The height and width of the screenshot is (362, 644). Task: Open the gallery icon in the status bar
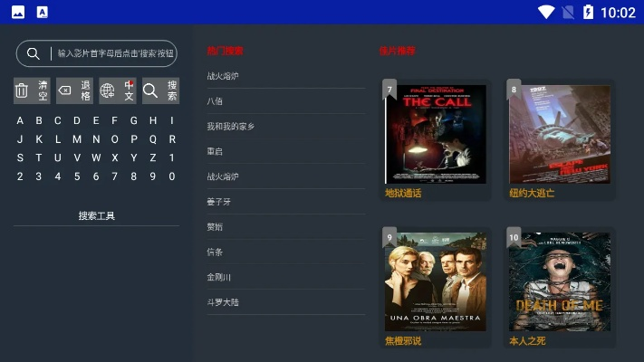(x=18, y=13)
